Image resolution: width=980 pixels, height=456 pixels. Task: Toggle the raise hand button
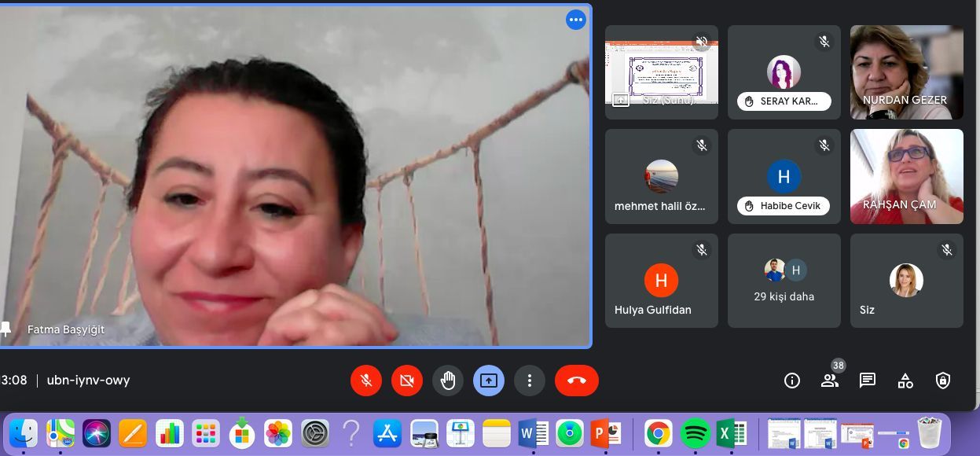click(448, 381)
